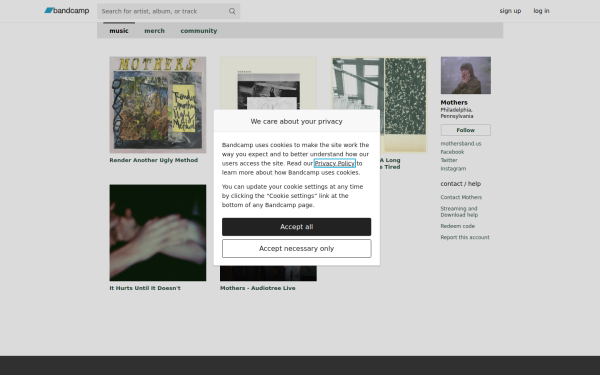600x375 pixels.
Task: Choose Accept necessary only
Action: click(297, 249)
